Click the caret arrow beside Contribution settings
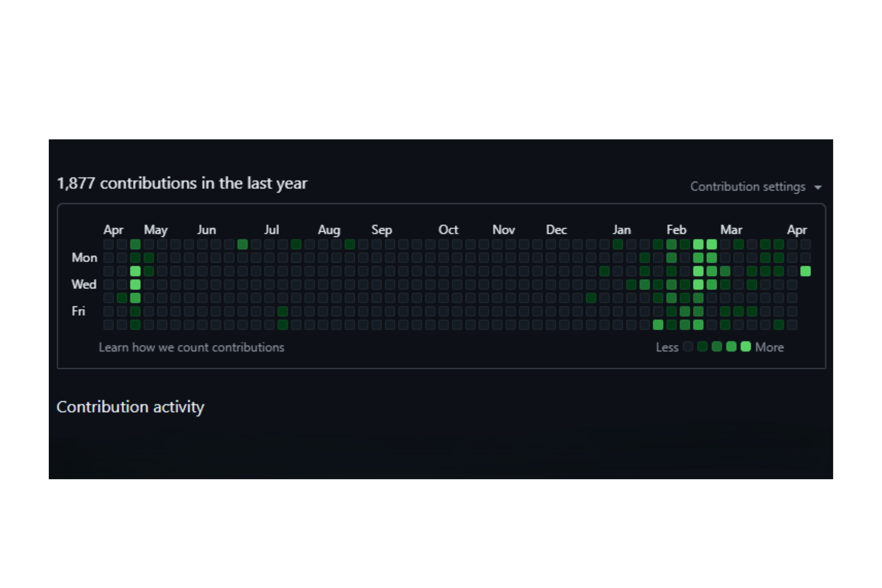Screen dimensions: 882x588 [818, 187]
